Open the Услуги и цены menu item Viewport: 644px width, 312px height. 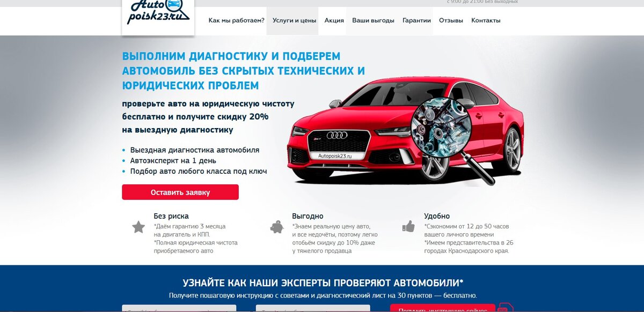(x=294, y=20)
